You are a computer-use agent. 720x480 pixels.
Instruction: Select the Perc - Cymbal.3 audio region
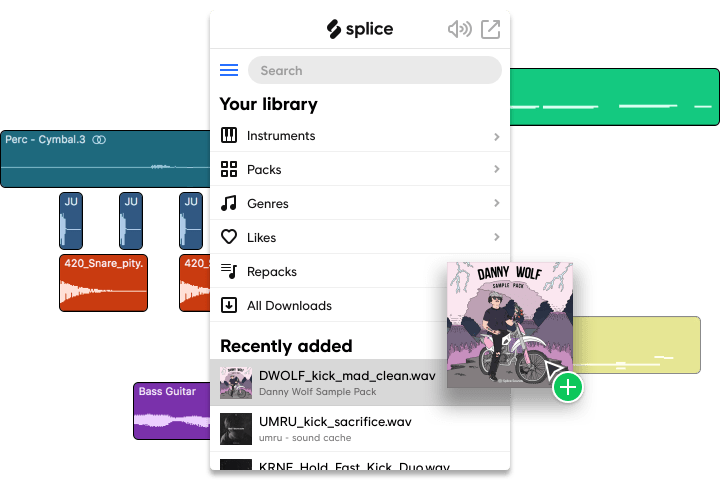pos(106,159)
